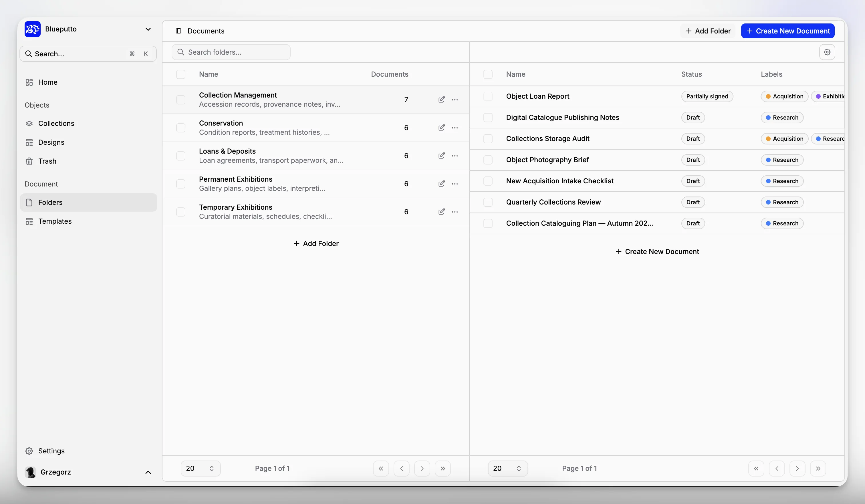Check the Conservation folder checkbox
The height and width of the screenshot is (504, 865).
coord(181,128)
